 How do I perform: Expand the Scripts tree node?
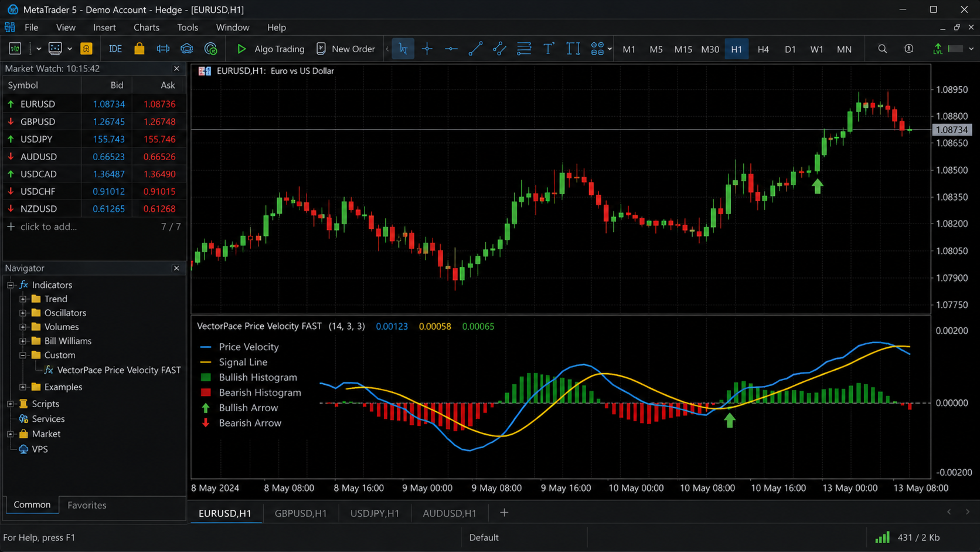[x=11, y=404]
